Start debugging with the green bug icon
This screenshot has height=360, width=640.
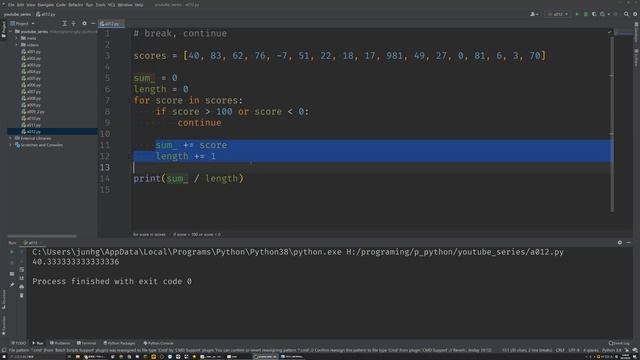[x=586, y=14]
